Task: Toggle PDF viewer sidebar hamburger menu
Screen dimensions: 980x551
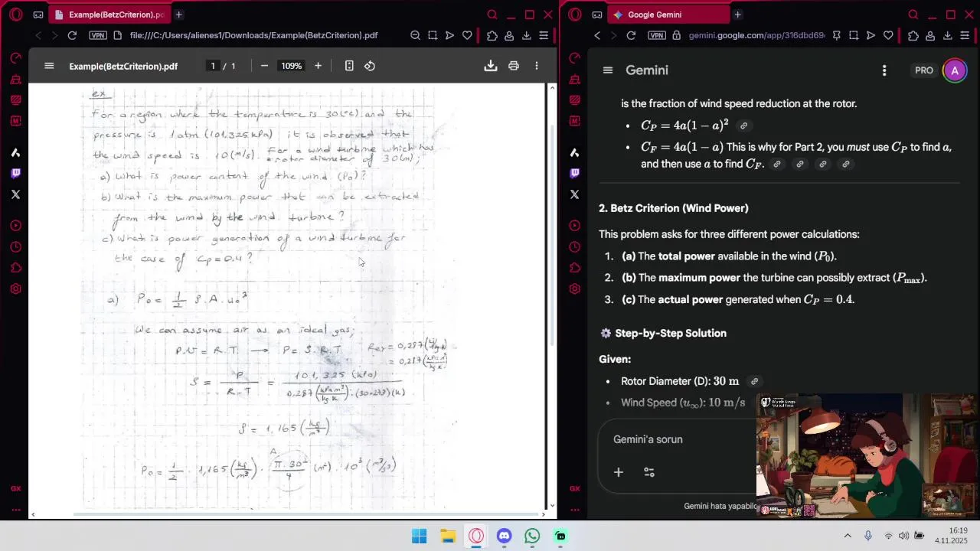Action: pos(49,66)
